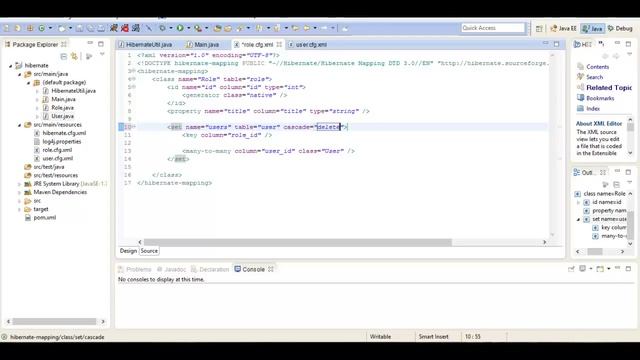
Task: Open the Debug button dropdown arrow
Action: 171,28
